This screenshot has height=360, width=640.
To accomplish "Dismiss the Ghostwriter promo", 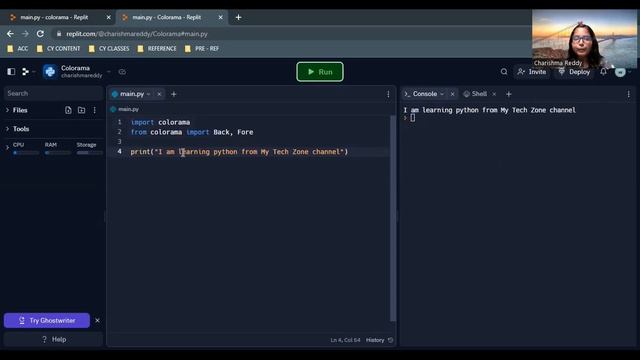I will pos(98,320).
